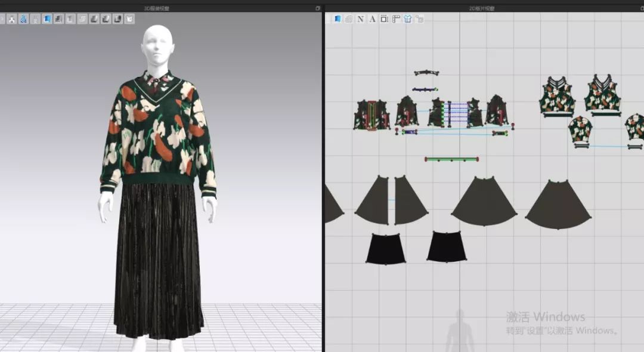644x352 pixels.
Task: Toggle blue texture surface icon in 2D toolbar
Action: point(337,19)
